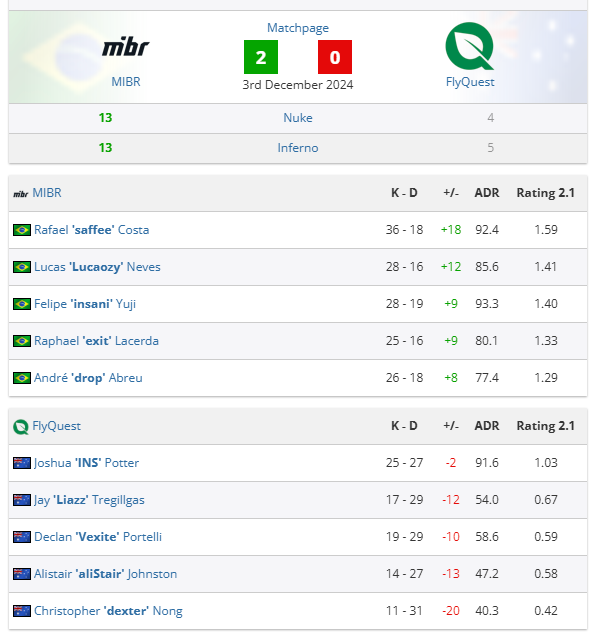The height and width of the screenshot is (639, 595).
Task: Open Felipe 'insani' Yuji player profile
Action: click(85, 304)
